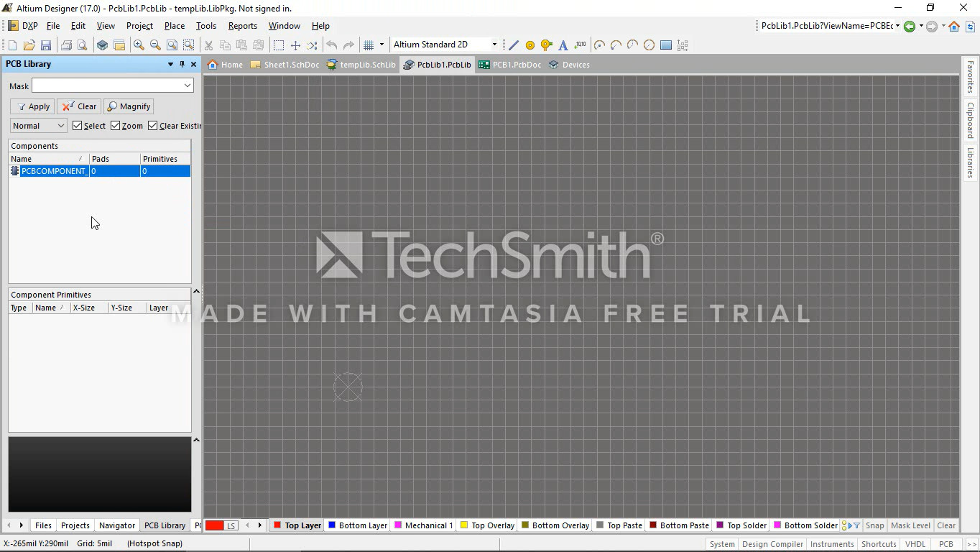The image size is (980, 552).
Task: Open the Normal mode dropdown
Action: click(39, 126)
